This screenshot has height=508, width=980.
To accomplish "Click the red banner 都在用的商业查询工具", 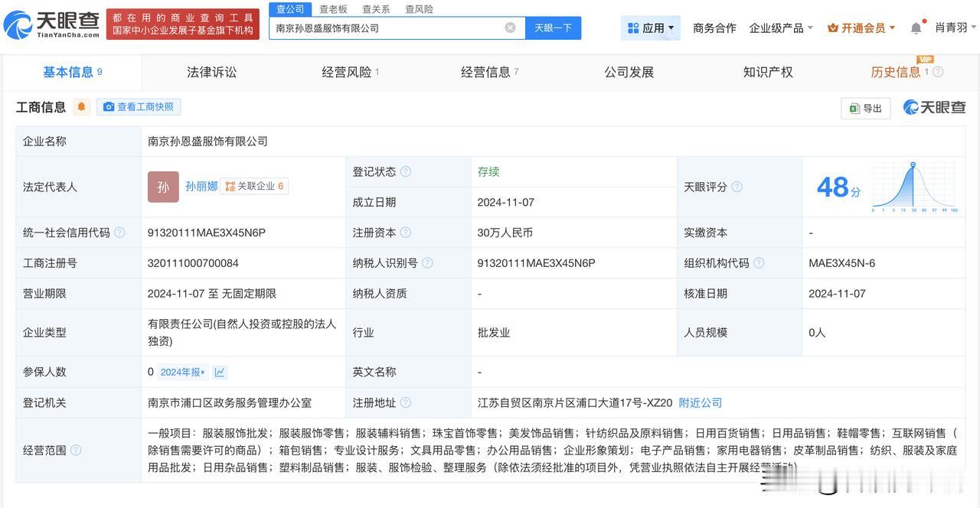I will pos(182,24).
